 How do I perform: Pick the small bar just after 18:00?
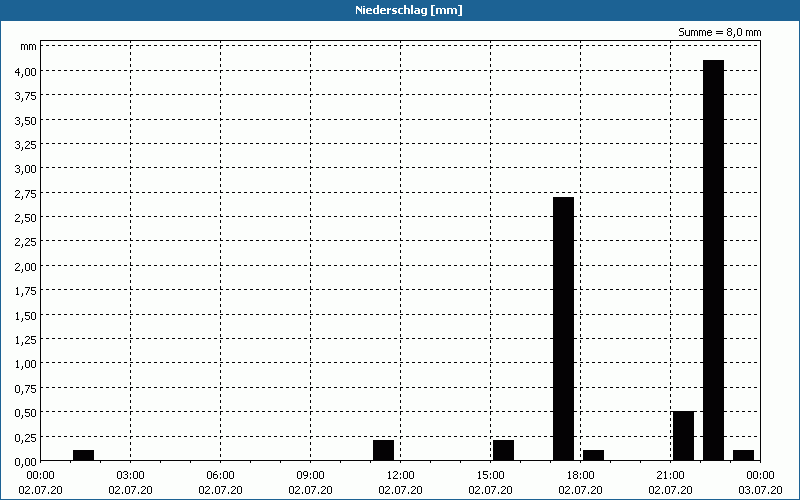(593, 455)
